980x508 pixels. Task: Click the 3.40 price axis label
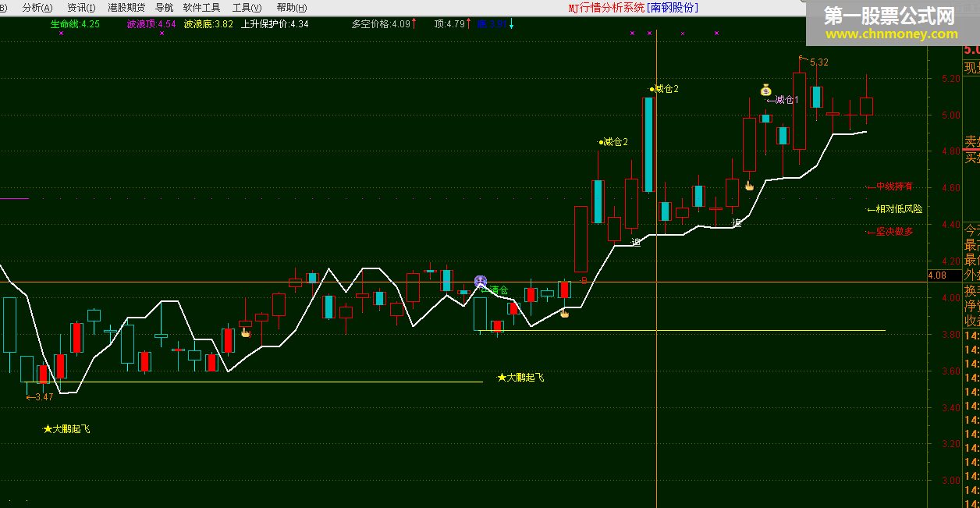tap(950, 408)
